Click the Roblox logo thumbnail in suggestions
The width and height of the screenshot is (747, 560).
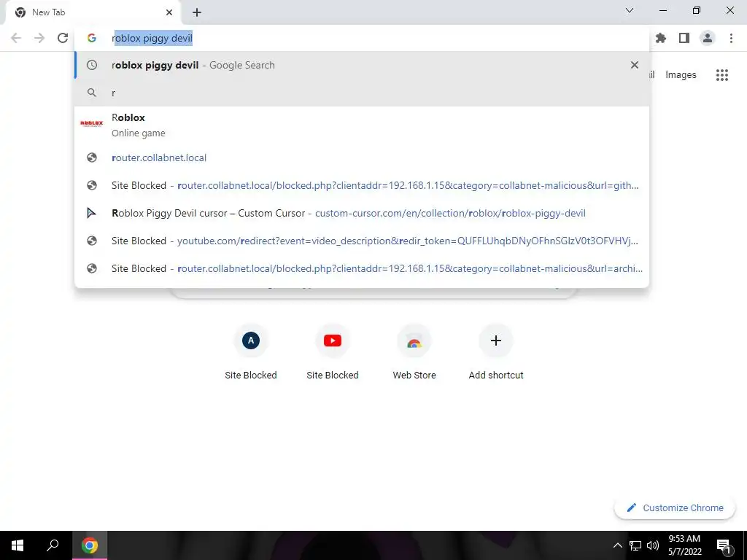pyautogui.click(x=92, y=124)
